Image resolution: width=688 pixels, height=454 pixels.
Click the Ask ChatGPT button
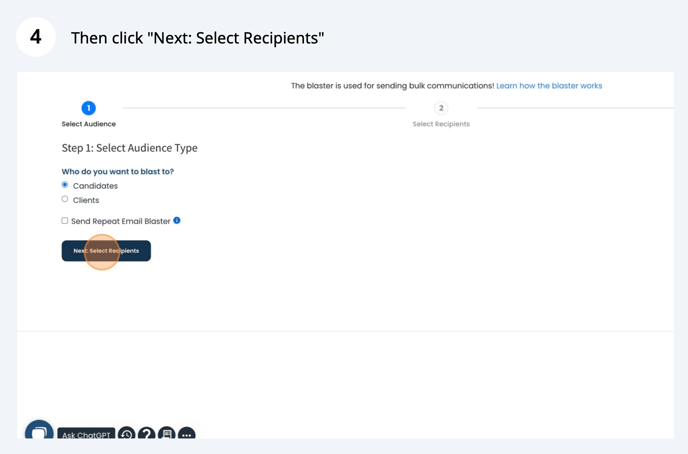click(86, 433)
